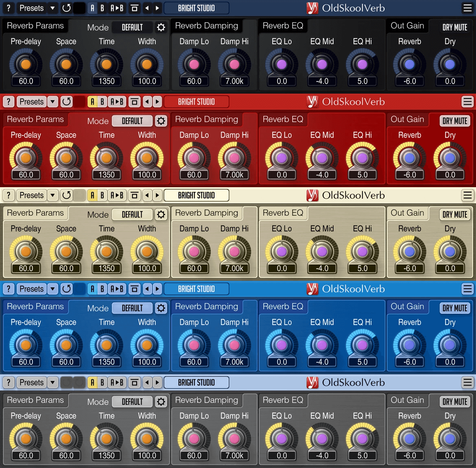Click window resize icon in dark navy skin

click(x=135, y=8)
